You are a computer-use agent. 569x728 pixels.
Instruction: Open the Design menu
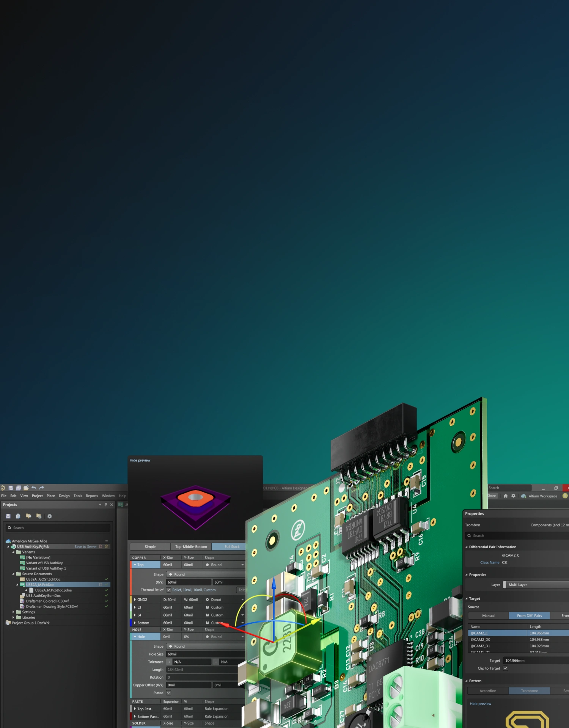pyautogui.click(x=64, y=496)
